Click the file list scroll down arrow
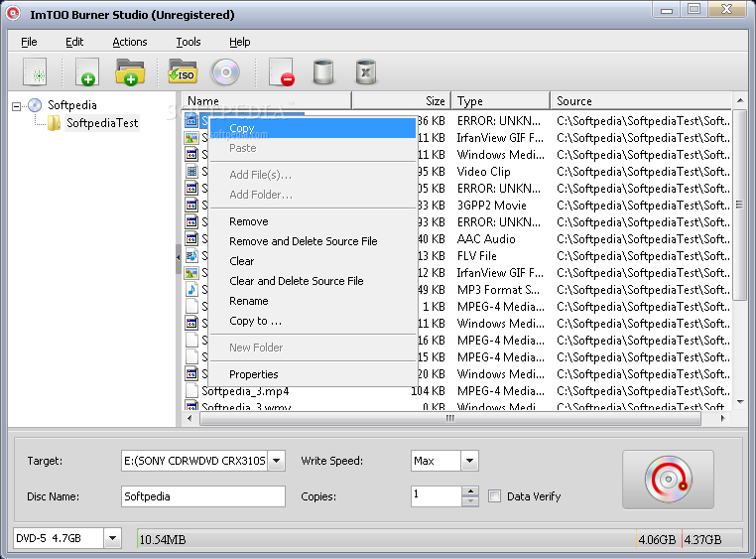756x559 pixels. 740,402
